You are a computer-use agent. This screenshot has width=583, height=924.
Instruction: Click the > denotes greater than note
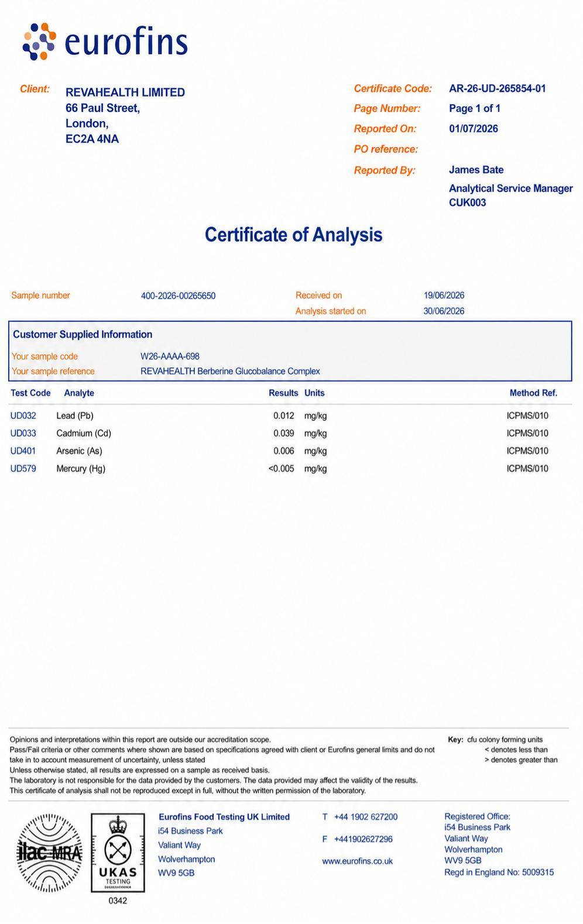click(x=521, y=760)
